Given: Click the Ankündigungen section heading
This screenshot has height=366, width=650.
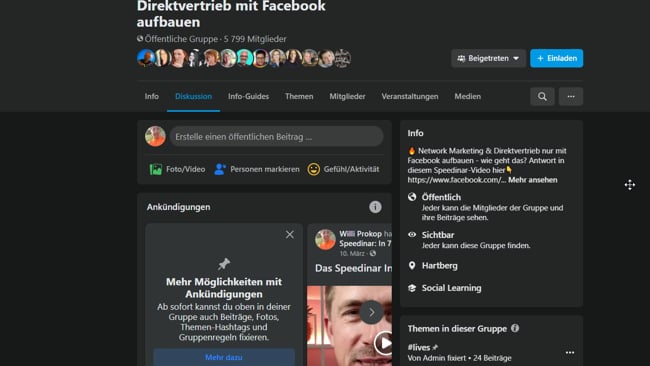Looking at the screenshot, I should [x=179, y=207].
